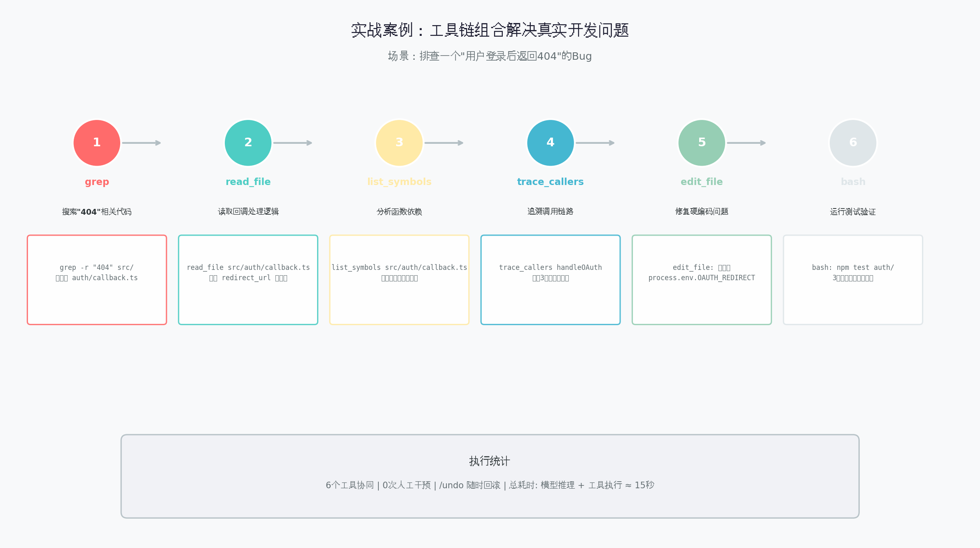Image resolution: width=980 pixels, height=548 pixels.
Task: Click the description '分析函数依赖'
Action: coord(399,212)
